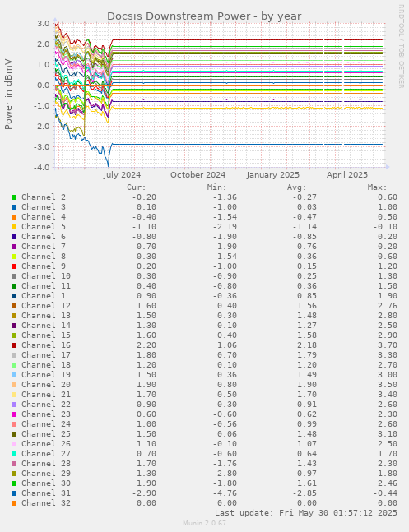This screenshot has height=532, width=409.
Task: Click the "Min:" column header
Action: (216, 187)
